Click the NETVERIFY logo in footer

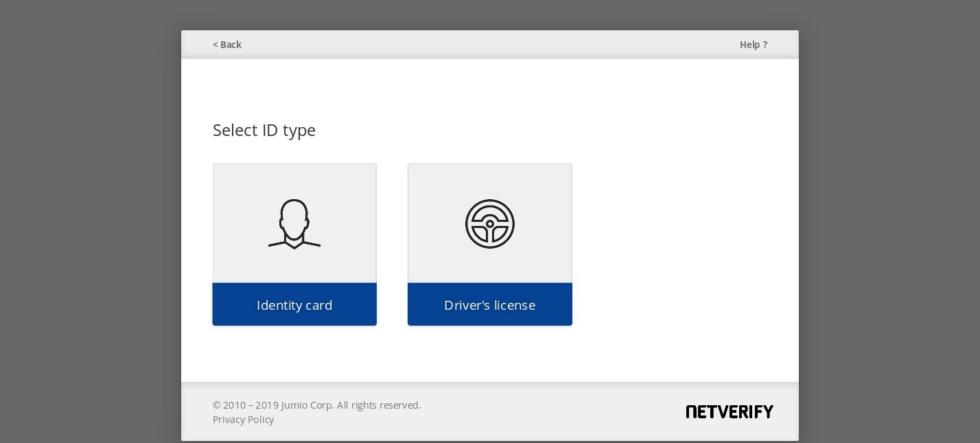(x=729, y=411)
